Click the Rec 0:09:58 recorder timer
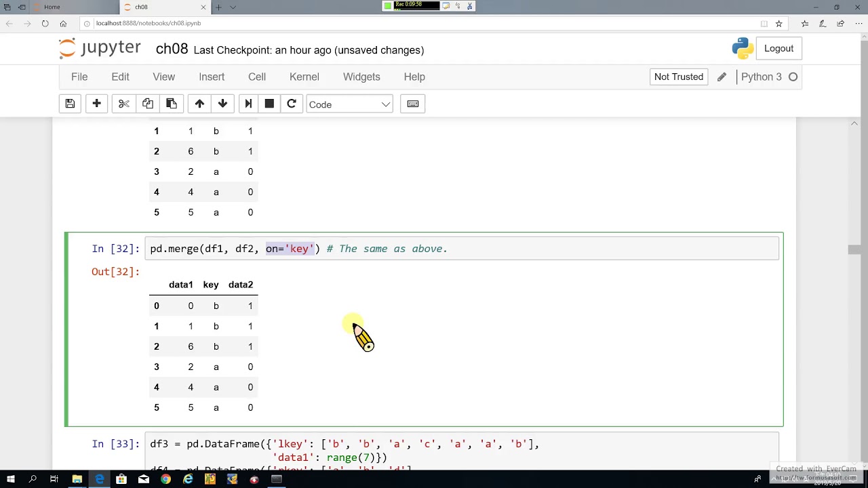Screen dimensions: 868x488 click(416, 5)
